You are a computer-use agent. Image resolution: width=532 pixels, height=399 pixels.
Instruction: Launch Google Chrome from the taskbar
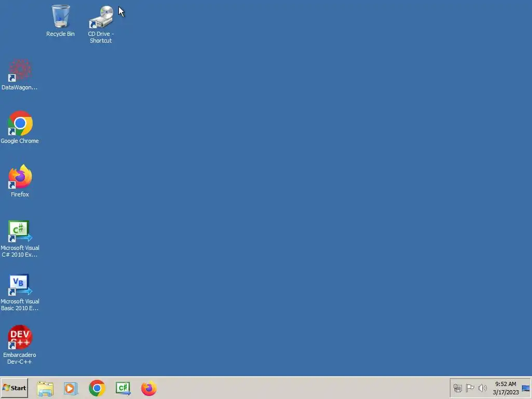[97, 388]
